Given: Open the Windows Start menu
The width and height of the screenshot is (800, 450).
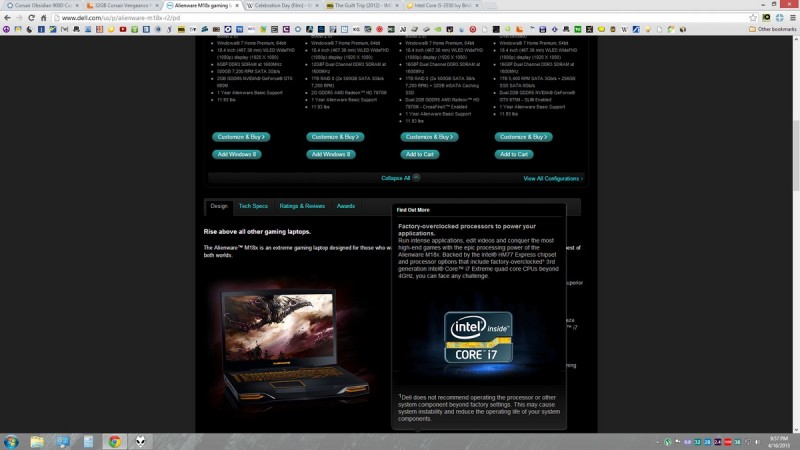Looking at the screenshot, I should (x=11, y=441).
